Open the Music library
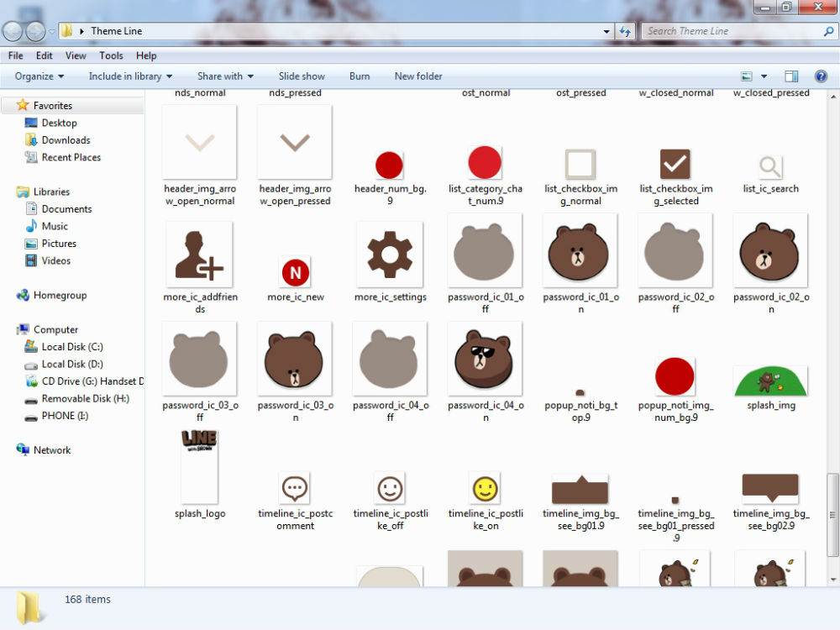 tap(46, 226)
